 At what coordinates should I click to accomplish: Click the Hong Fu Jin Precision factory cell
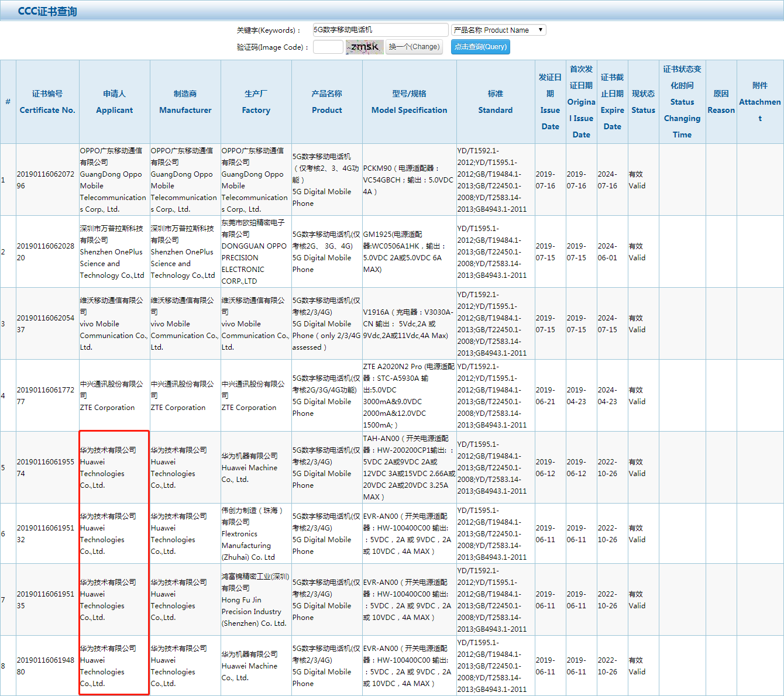tap(255, 599)
